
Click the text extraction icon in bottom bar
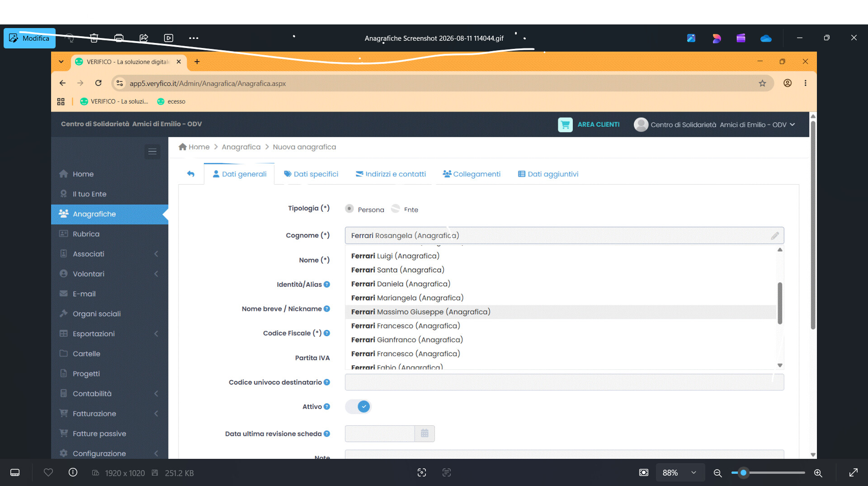[447, 472]
